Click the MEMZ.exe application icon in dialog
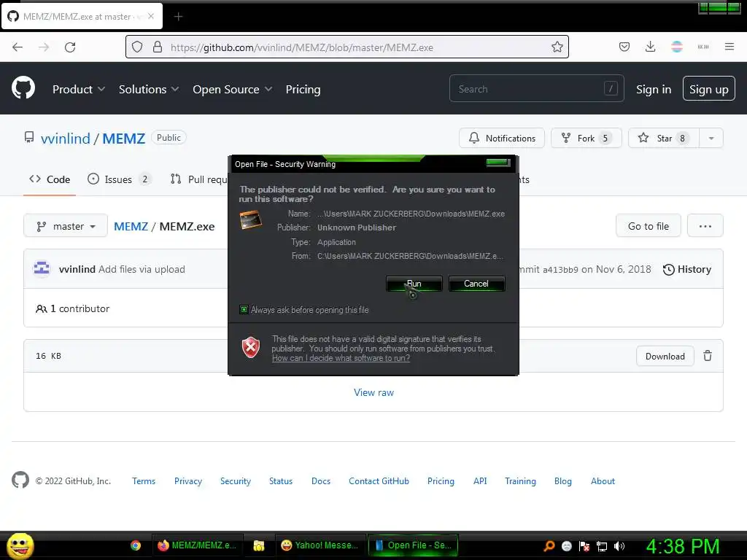 click(x=251, y=220)
